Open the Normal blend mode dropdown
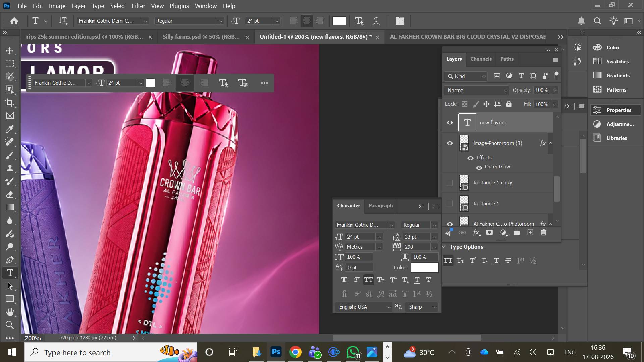 477,90
